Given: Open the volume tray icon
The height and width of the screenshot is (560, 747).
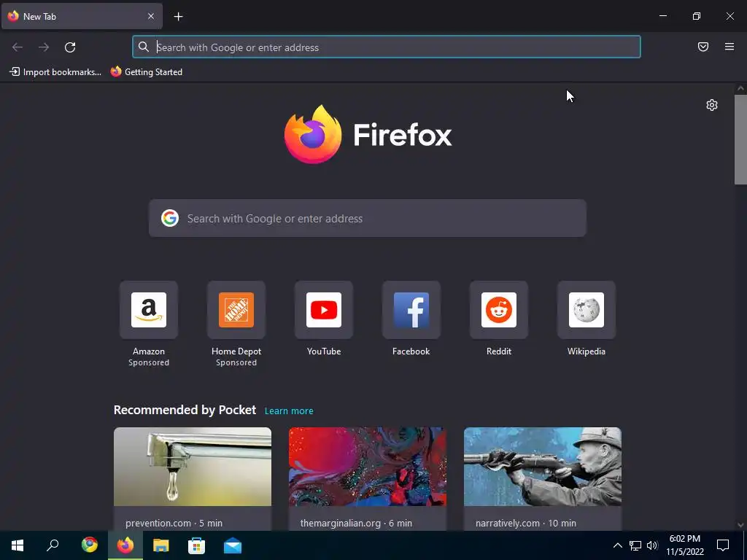Looking at the screenshot, I should [x=652, y=545].
